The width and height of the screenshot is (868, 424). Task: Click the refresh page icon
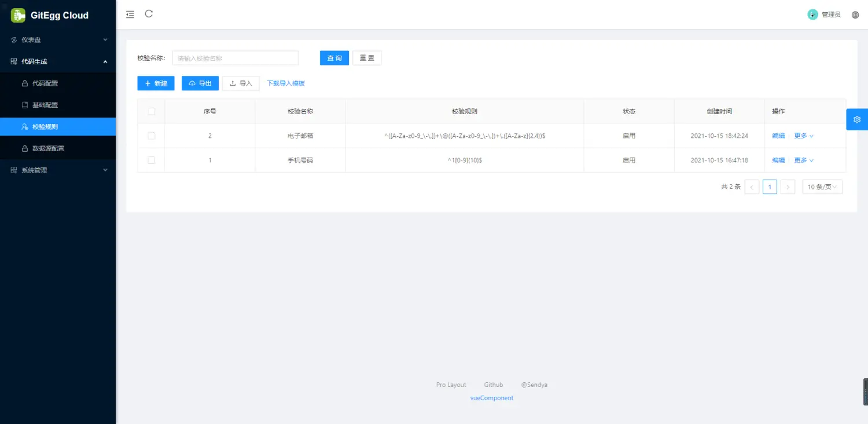coord(149,14)
